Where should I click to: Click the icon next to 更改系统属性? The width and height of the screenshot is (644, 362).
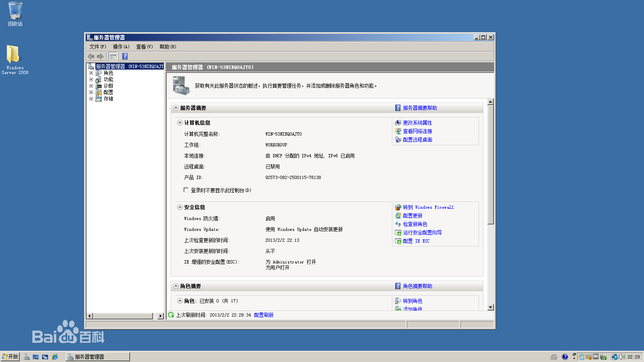(x=398, y=123)
